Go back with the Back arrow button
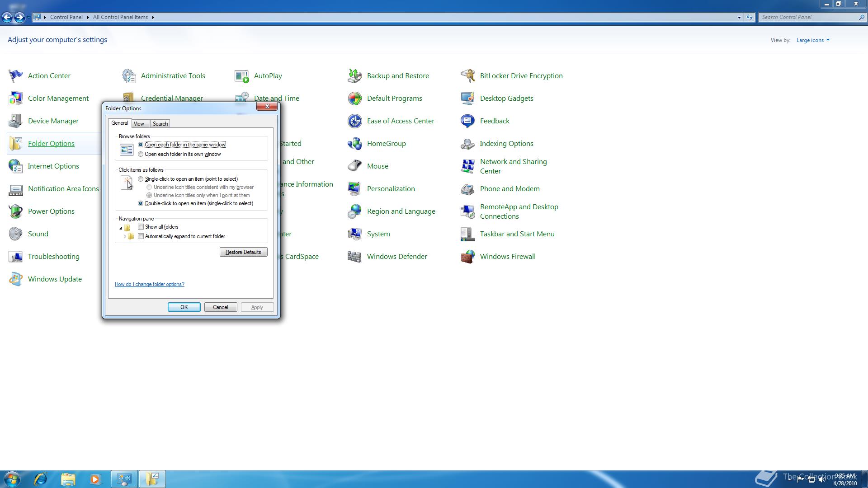868x488 pixels. coord(7,17)
